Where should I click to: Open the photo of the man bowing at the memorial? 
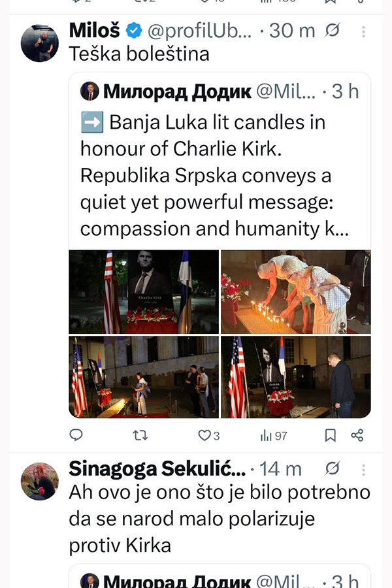(x=295, y=377)
